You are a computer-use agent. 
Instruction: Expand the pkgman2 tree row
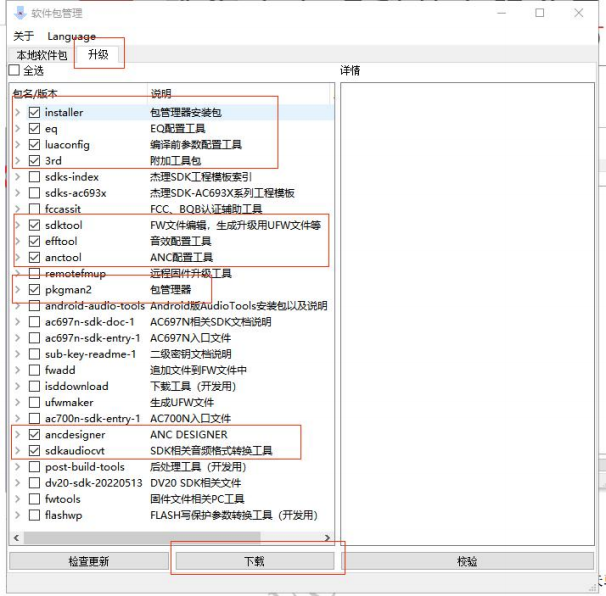(17, 289)
